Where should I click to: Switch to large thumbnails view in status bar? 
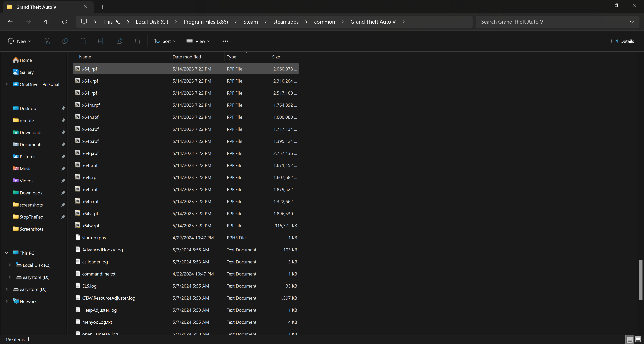click(638, 339)
